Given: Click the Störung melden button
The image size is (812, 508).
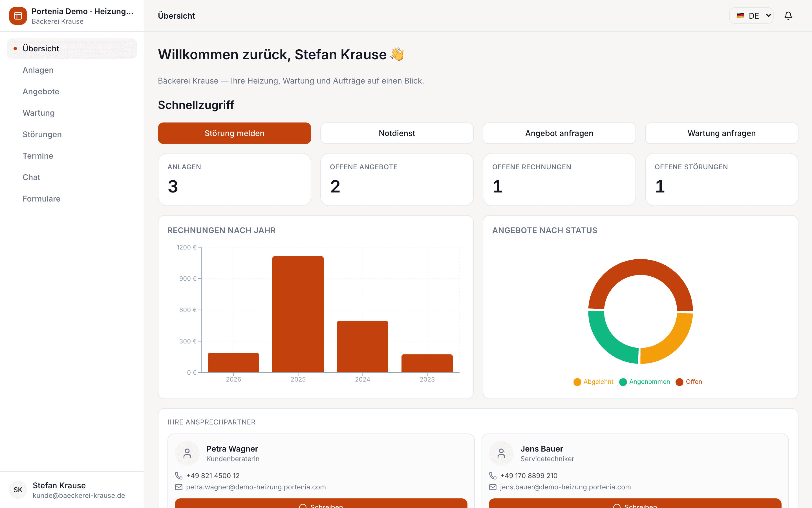Looking at the screenshot, I should pyautogui.click(x=235, y=133).
